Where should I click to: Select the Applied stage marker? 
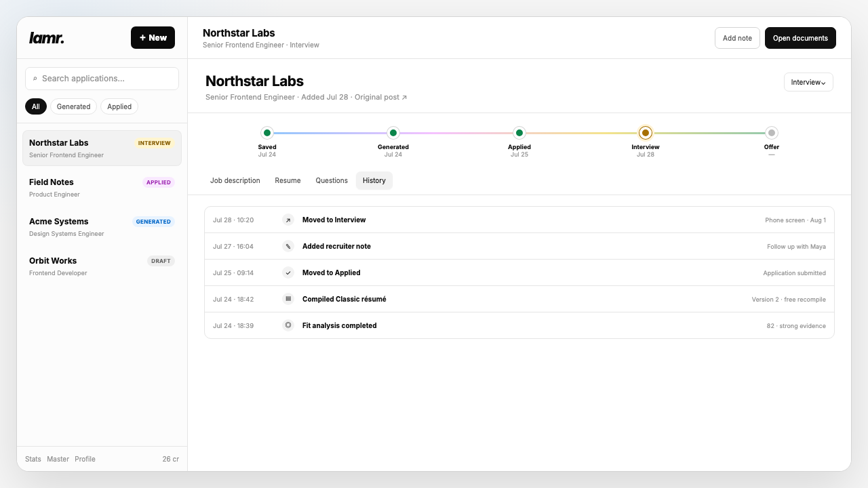coord(519,133)
